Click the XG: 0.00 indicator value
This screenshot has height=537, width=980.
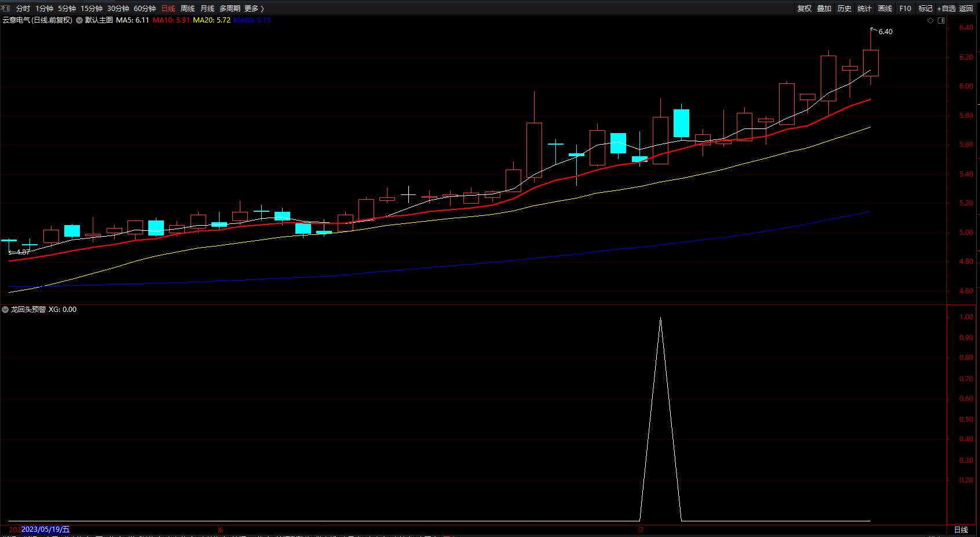click(x=63, y=310)
